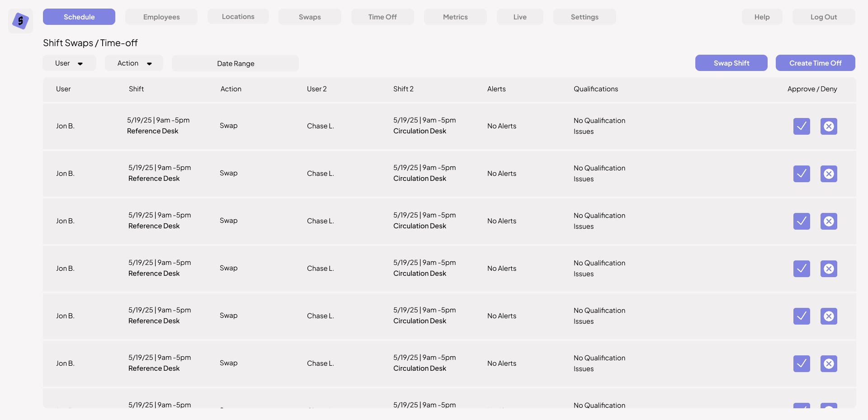
Task: Open the Date Range picker
Action: 235,63
